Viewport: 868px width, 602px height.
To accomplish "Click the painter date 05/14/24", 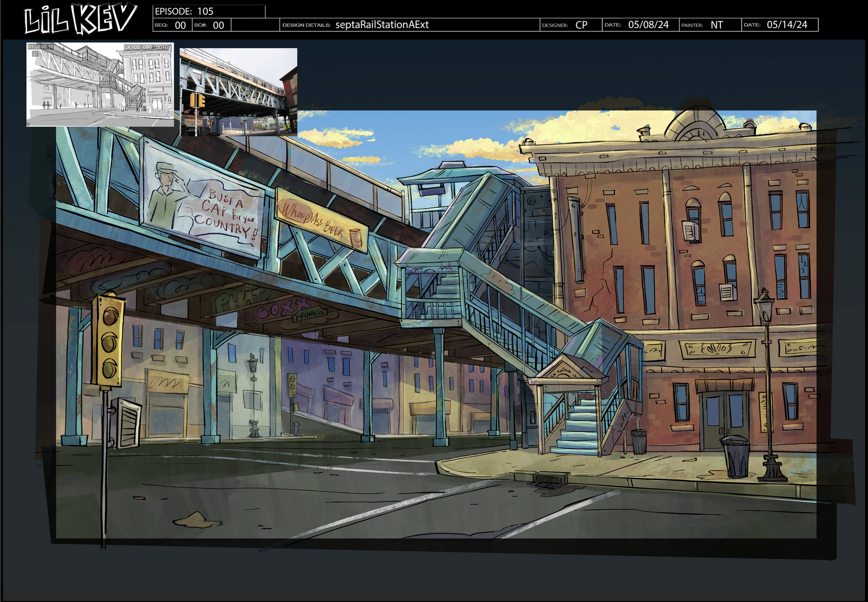I will (787, 25).
